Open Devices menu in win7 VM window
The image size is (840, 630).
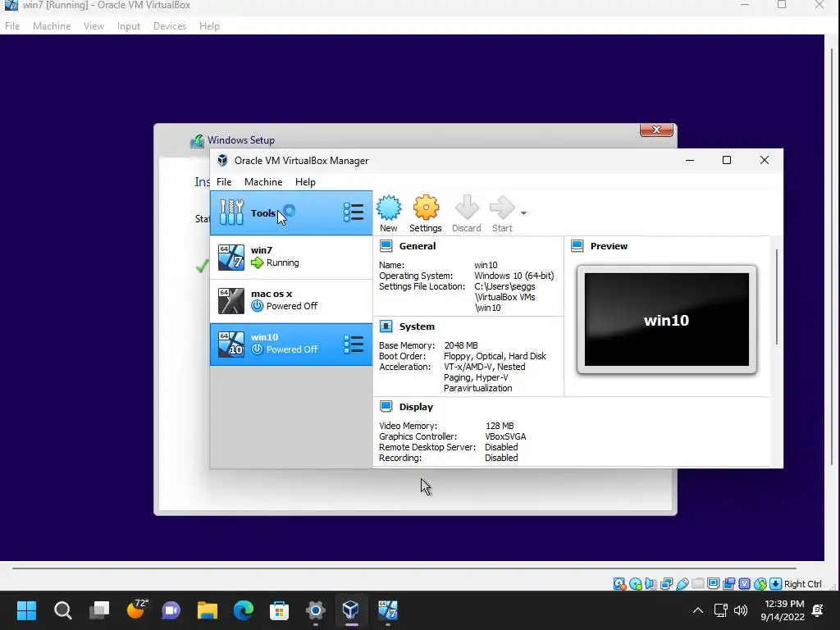(x=170, y=26)
